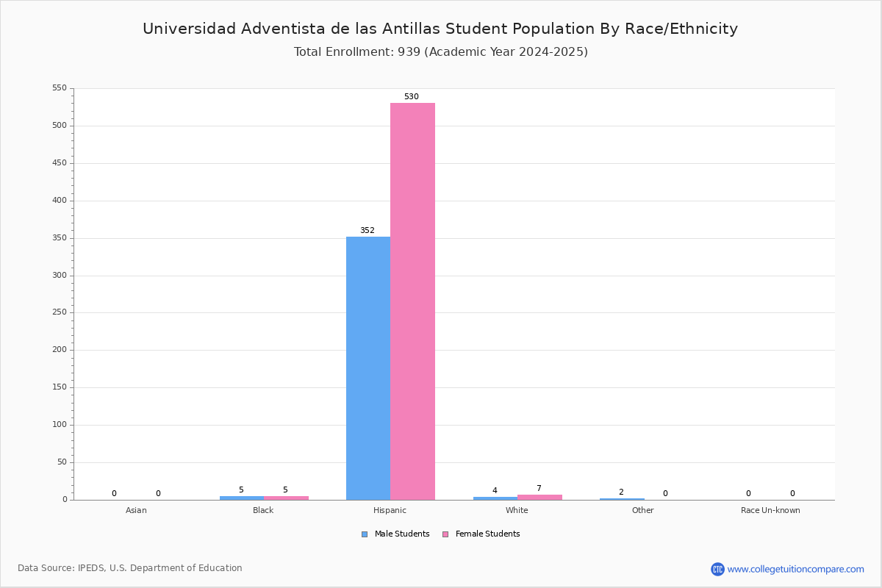Select the Hispanic female bar of 530
The image size is (882, 588).
tap(412, 301)
